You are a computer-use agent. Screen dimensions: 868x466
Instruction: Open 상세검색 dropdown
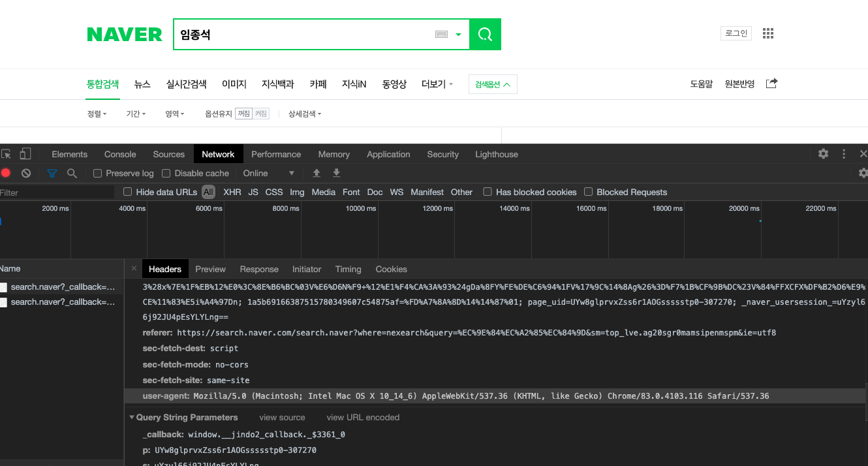click(x=305, y=114)
